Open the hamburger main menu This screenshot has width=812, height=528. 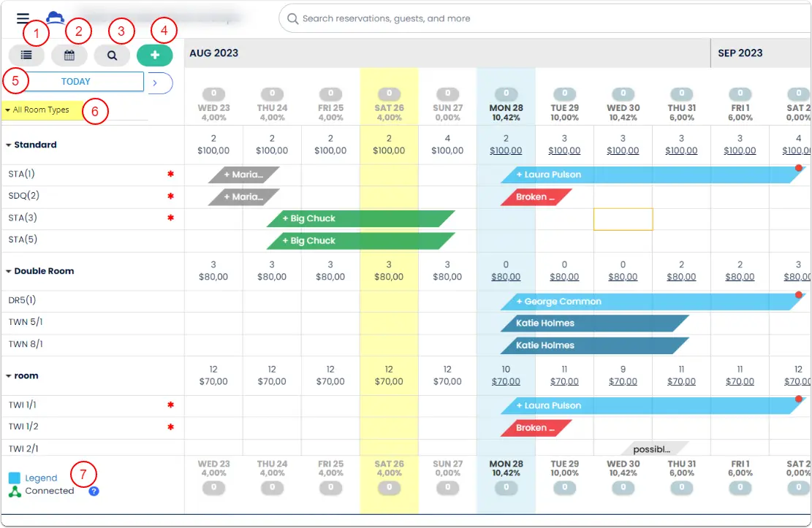coord(23,19)
